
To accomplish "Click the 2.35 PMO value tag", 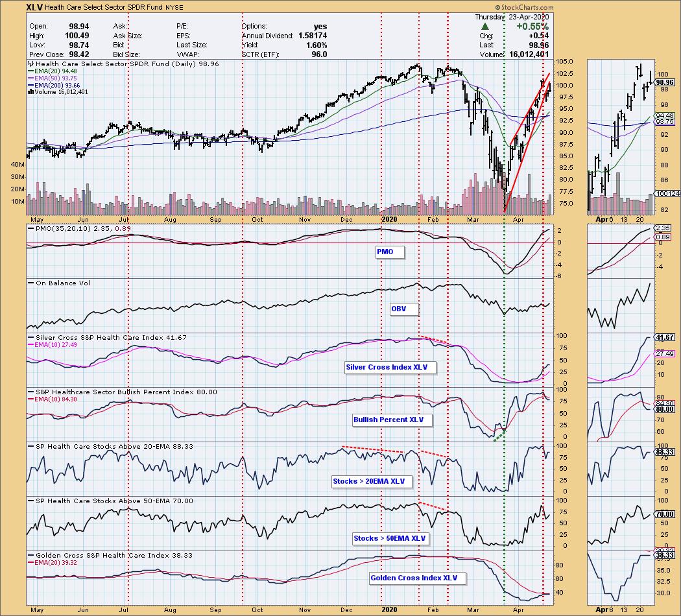I will pyautogui.click(x=663, y=228).
